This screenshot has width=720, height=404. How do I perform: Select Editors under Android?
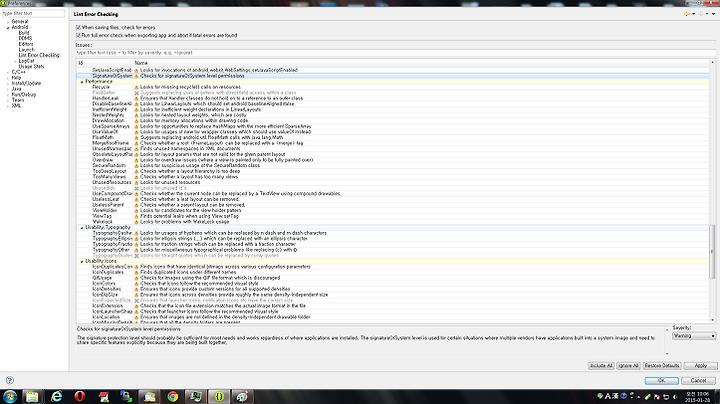coord(26,44)
